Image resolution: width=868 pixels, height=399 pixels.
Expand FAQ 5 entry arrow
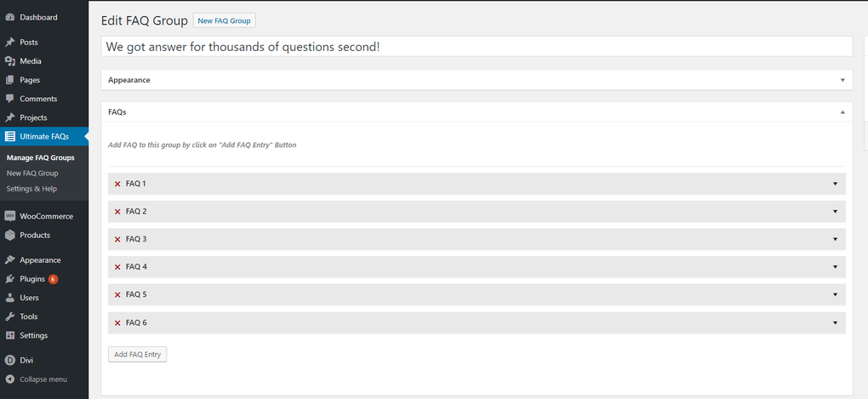pos(836,295)
